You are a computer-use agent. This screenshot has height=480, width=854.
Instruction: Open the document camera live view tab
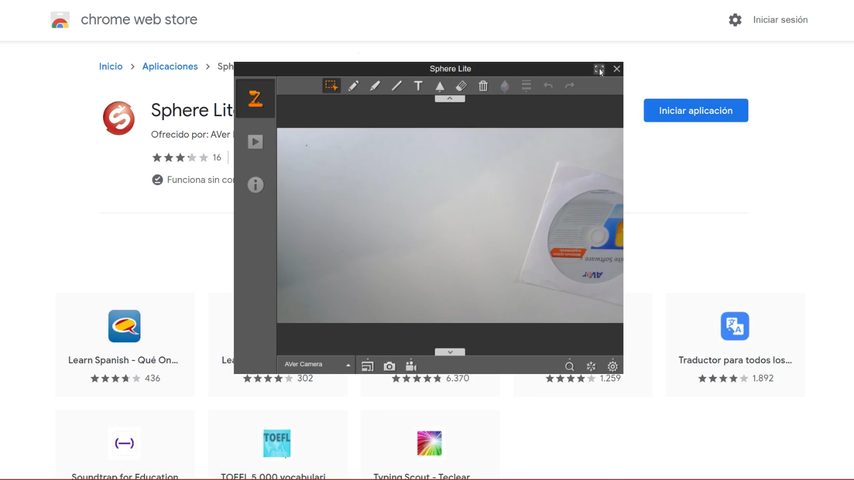pyautogui.click(x=255, y=99)
